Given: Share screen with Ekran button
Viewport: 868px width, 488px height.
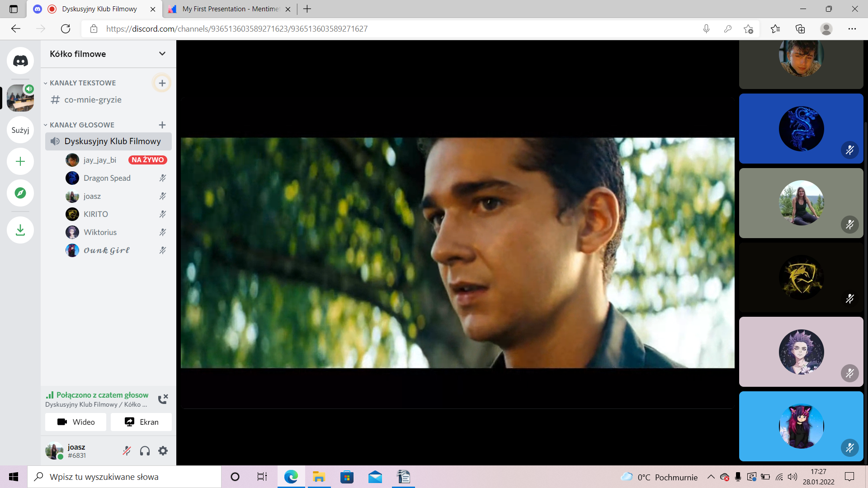Looking at the screenshot, I should [x=141, y=422].
